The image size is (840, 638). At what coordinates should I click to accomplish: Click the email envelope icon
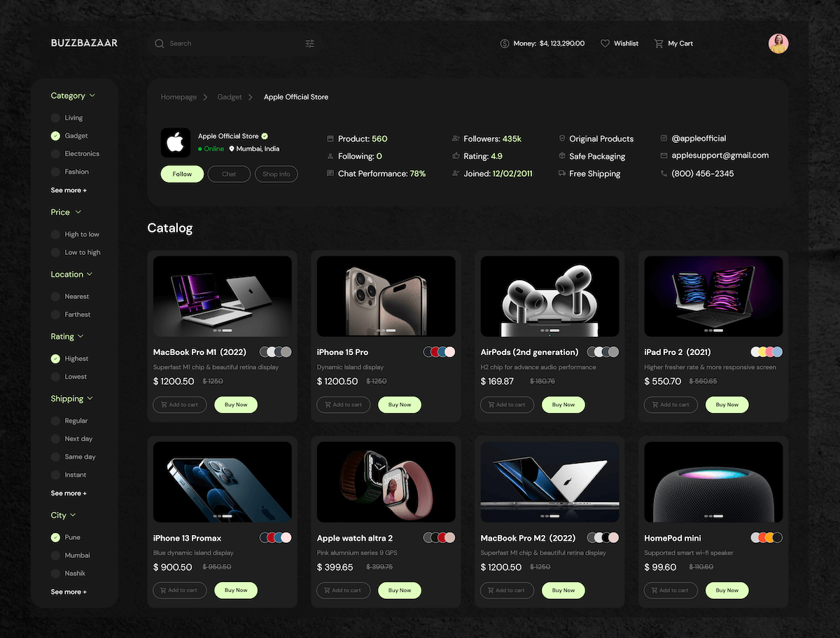coord(664,155)
